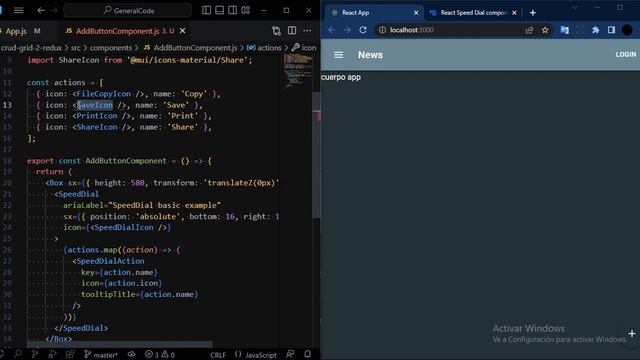Screen dimensions: 640x360
Task: Click the editor horizontal scrollbar
Action: [120, 344]
